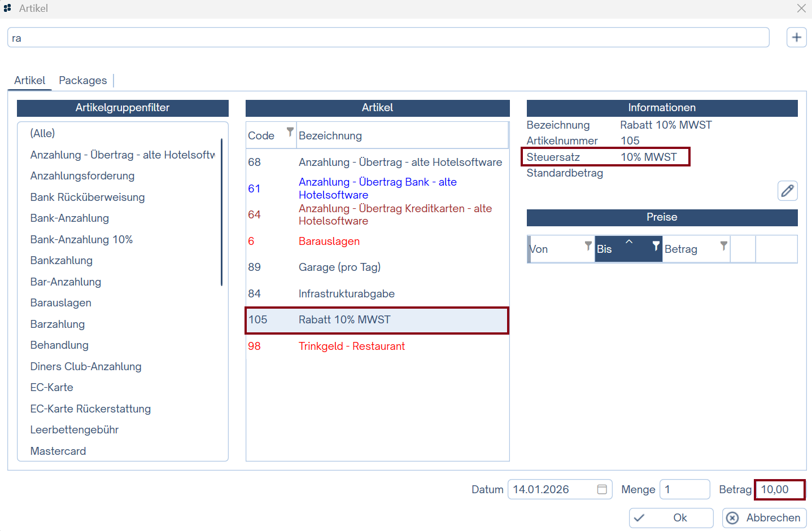Confirm with the Ok button
This screenshot has width=812, height=531.
tap(671, 517)
